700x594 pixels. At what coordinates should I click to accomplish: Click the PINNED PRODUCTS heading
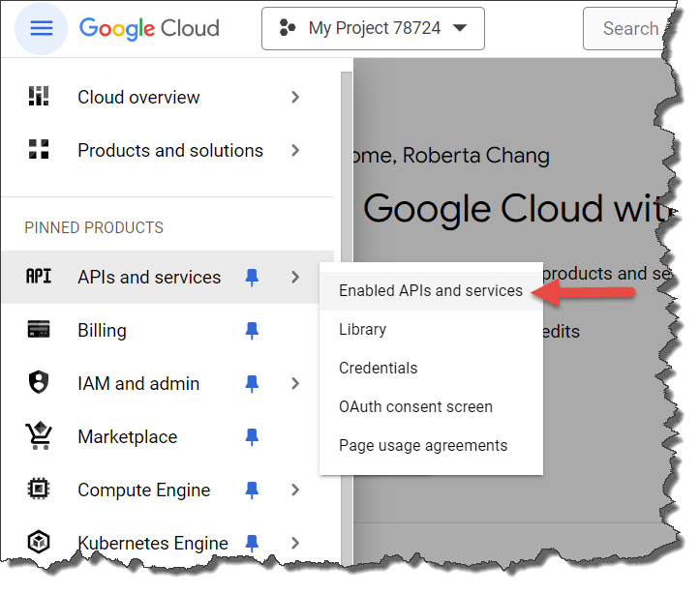[x=94, y=227]
